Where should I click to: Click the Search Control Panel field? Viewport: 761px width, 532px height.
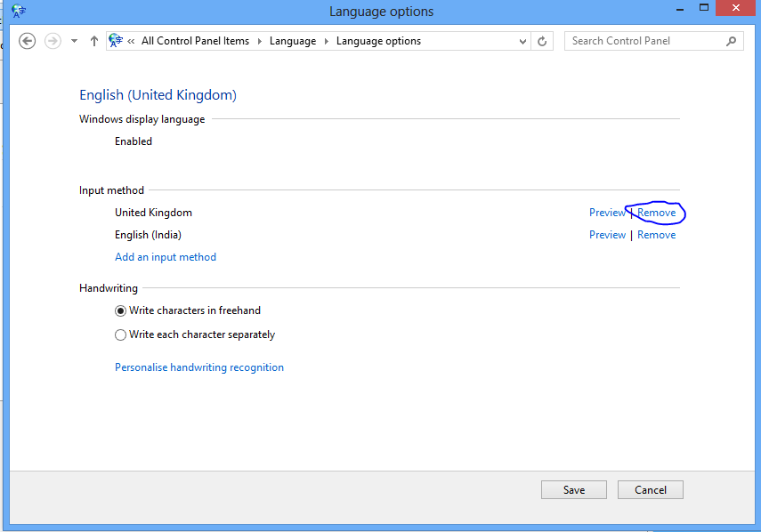(x=653, y=41)
